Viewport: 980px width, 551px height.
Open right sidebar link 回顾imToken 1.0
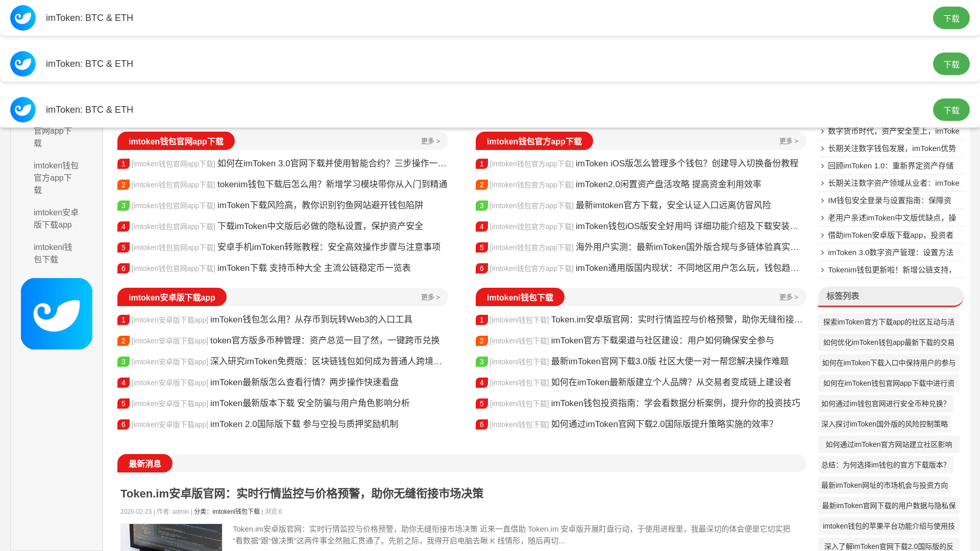[890, 166]
